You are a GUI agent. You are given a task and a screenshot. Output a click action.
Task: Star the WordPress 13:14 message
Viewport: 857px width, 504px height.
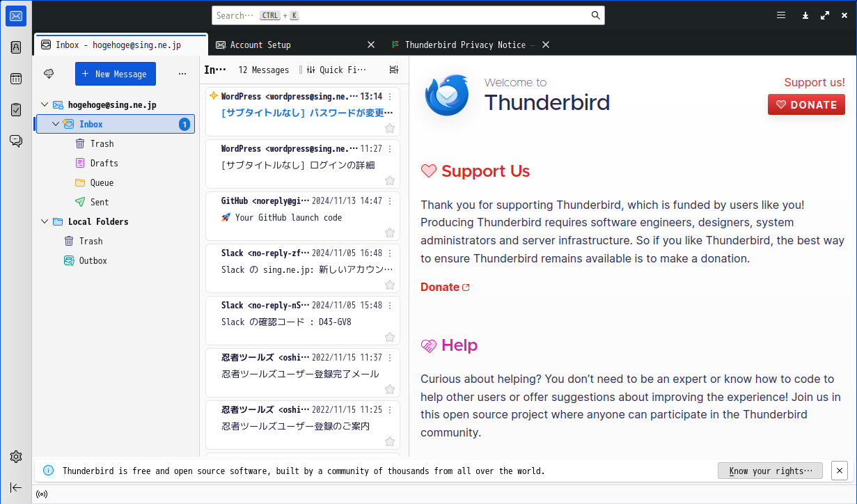[x=390, y=128]
